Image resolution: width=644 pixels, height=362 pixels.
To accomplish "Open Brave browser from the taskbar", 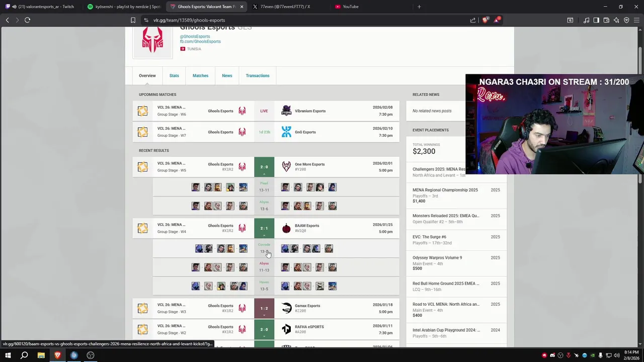I will [x=57, y=355].
